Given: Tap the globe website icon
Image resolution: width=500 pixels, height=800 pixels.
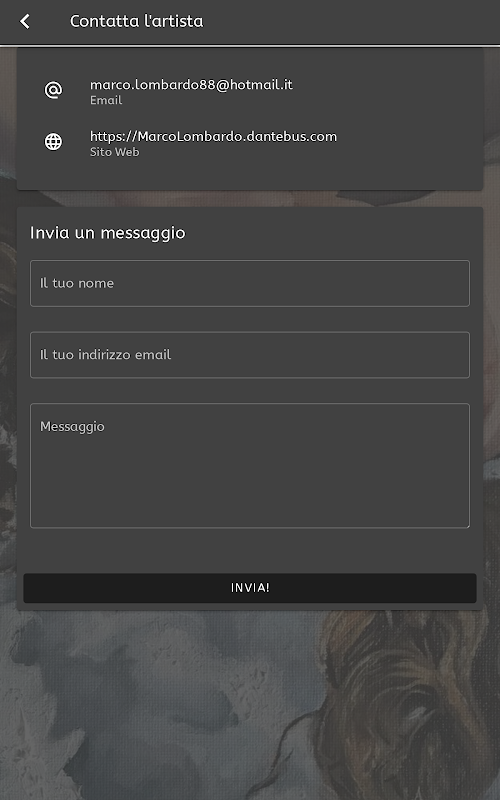Looking at the screenshot, I should click(x=54, y=141).
